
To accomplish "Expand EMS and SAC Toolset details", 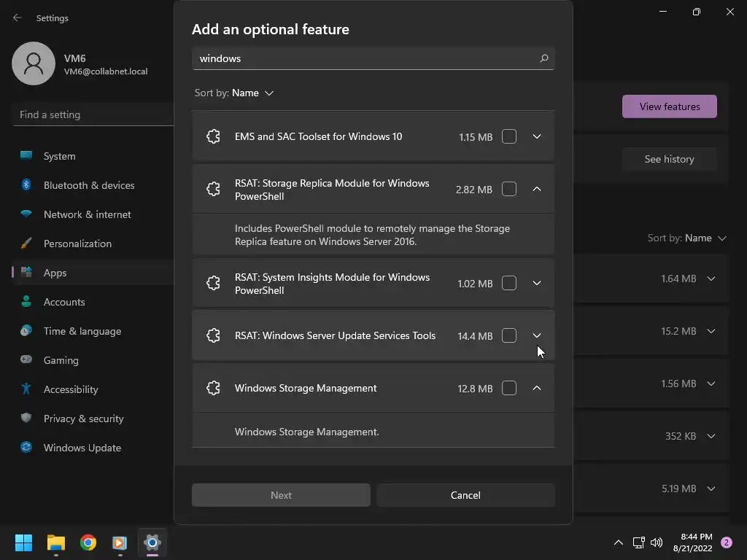I will tap(537, 136).
